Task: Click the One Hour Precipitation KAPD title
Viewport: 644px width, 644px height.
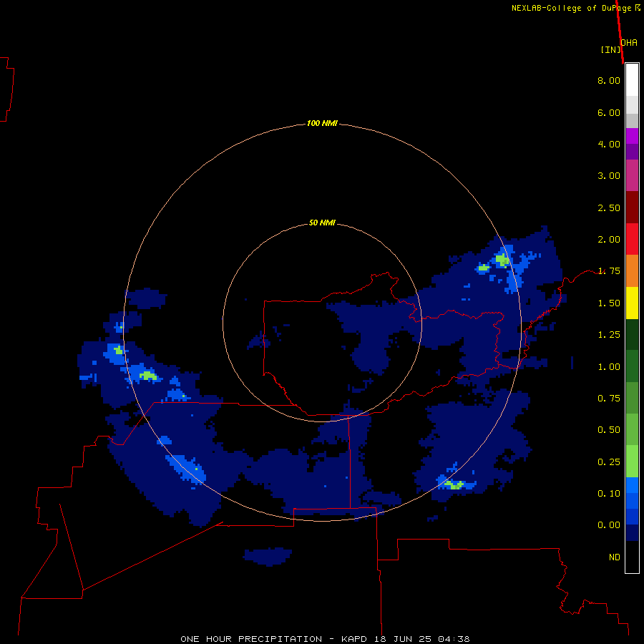Action: (x=325, y=639)
